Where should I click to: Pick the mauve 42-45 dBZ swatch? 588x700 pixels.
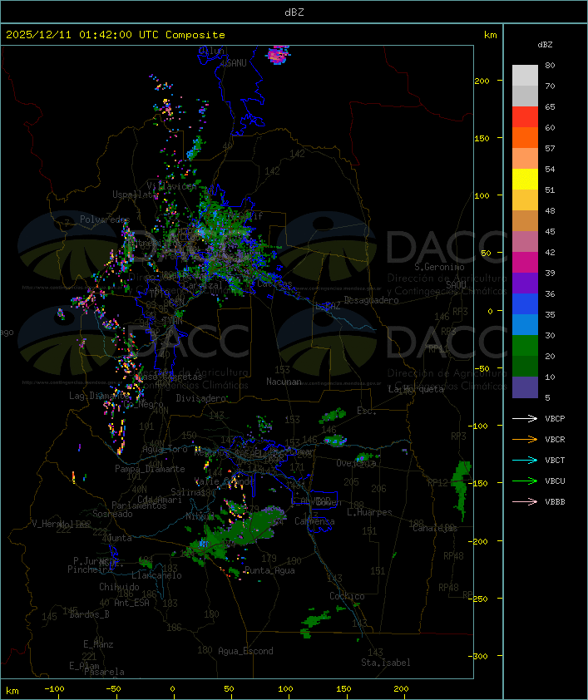(x=525, y=241)
